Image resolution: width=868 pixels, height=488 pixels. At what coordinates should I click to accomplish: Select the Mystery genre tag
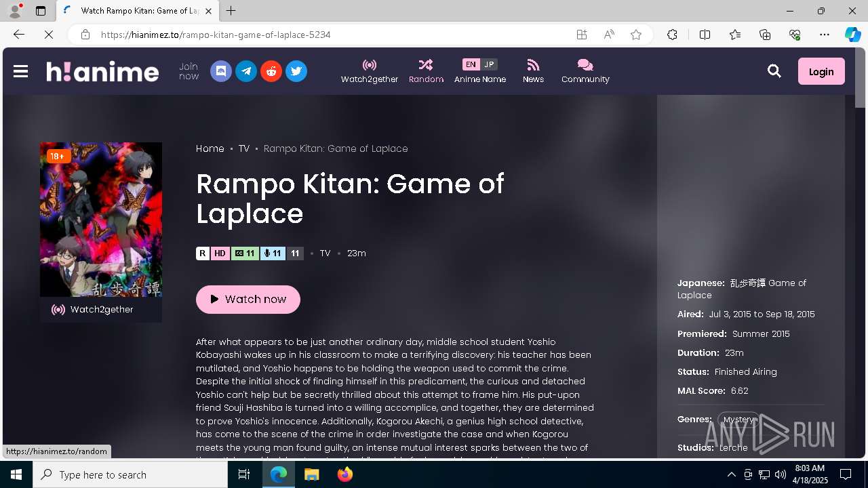(738, 420)
